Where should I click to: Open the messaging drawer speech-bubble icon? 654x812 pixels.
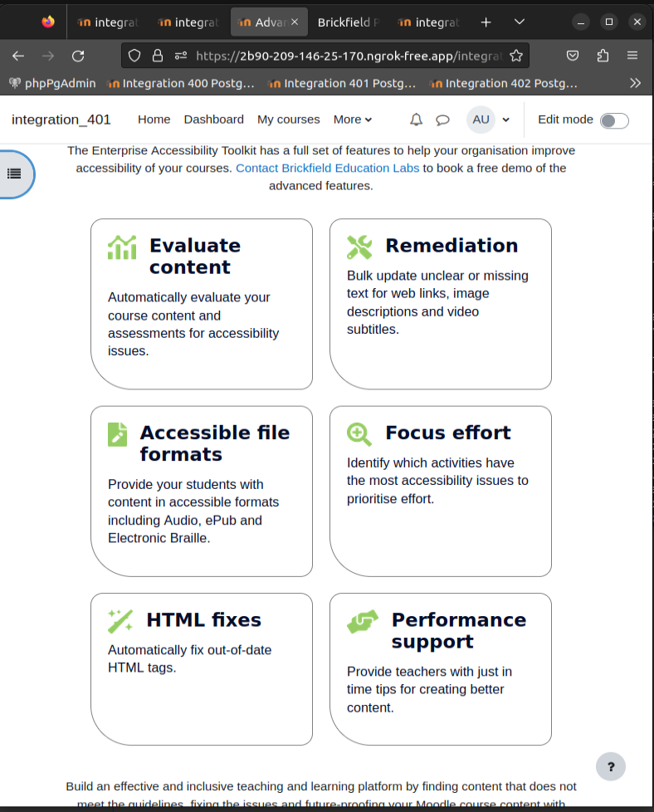pyautogui.click(x=442, y=120)
